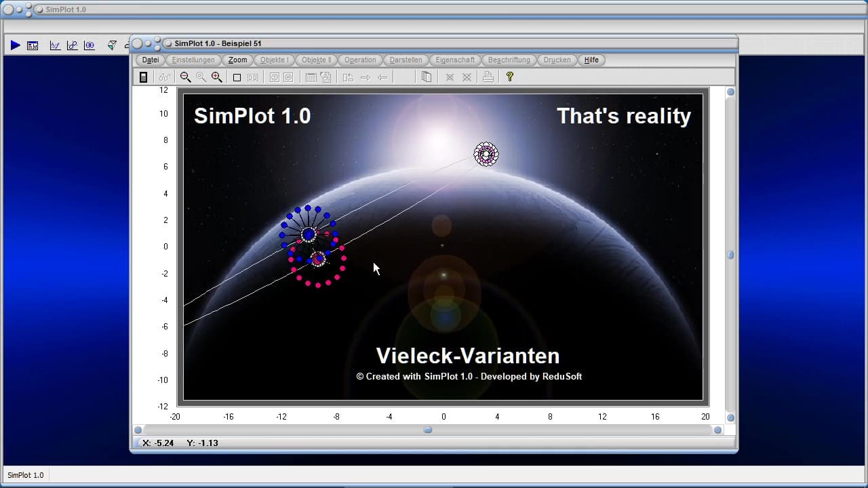Click the 'Created with SimPlot 1.0' copyright line
The height and width of the screenshot is (488, 868).
469,376
